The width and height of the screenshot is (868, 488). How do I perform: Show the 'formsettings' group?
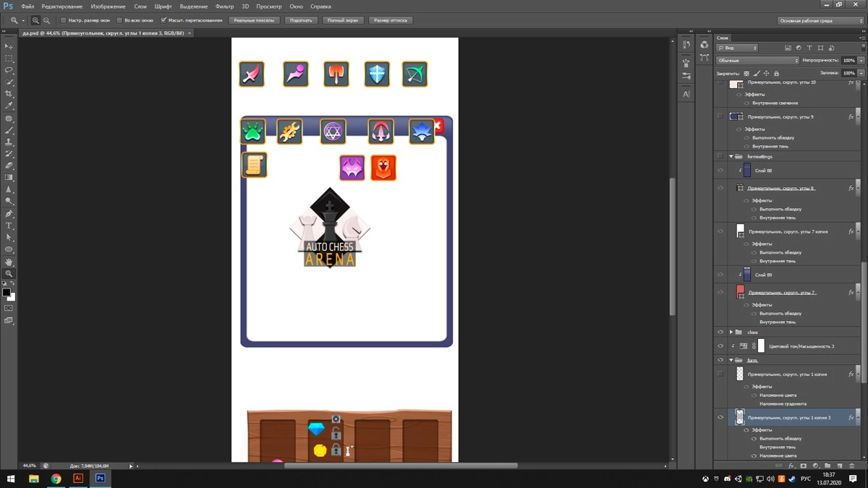(720, 156)
